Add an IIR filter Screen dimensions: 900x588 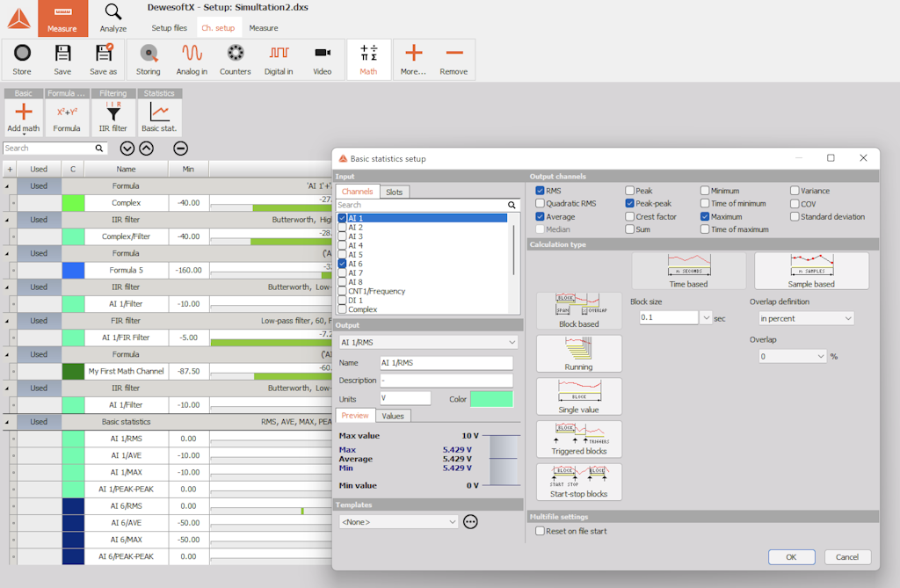pos(113,117)
